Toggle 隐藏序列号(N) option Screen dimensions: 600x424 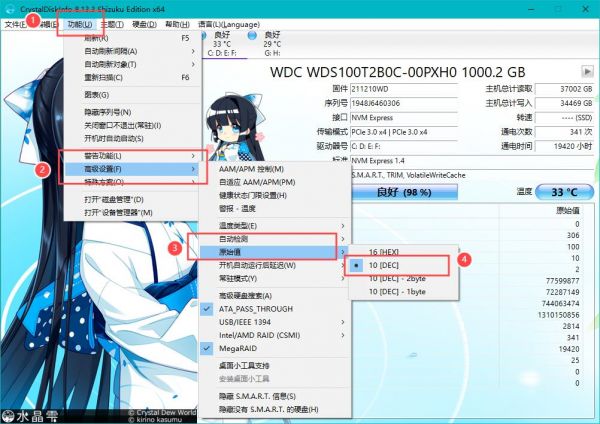(132, 112)
